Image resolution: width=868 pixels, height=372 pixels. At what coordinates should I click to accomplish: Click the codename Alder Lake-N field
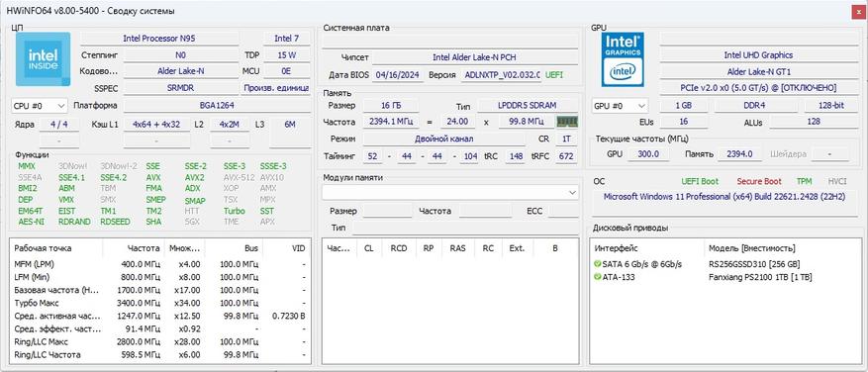(x=180, y=71)
